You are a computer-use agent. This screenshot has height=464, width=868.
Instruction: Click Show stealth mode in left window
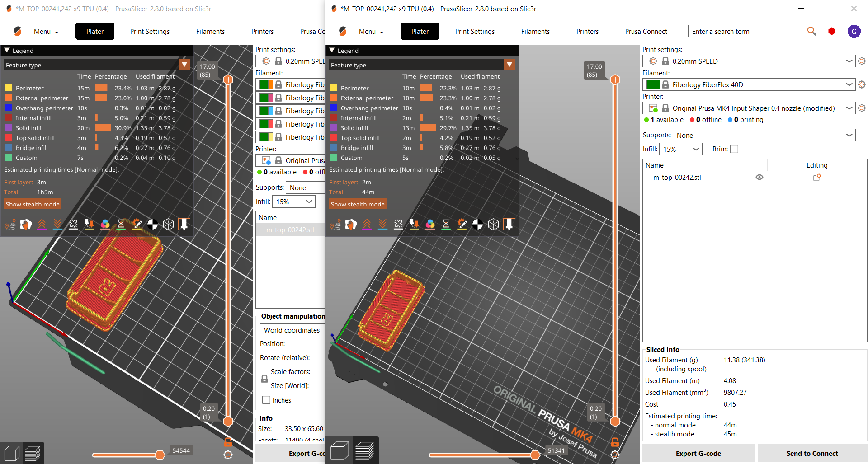(x=33, y=204)
